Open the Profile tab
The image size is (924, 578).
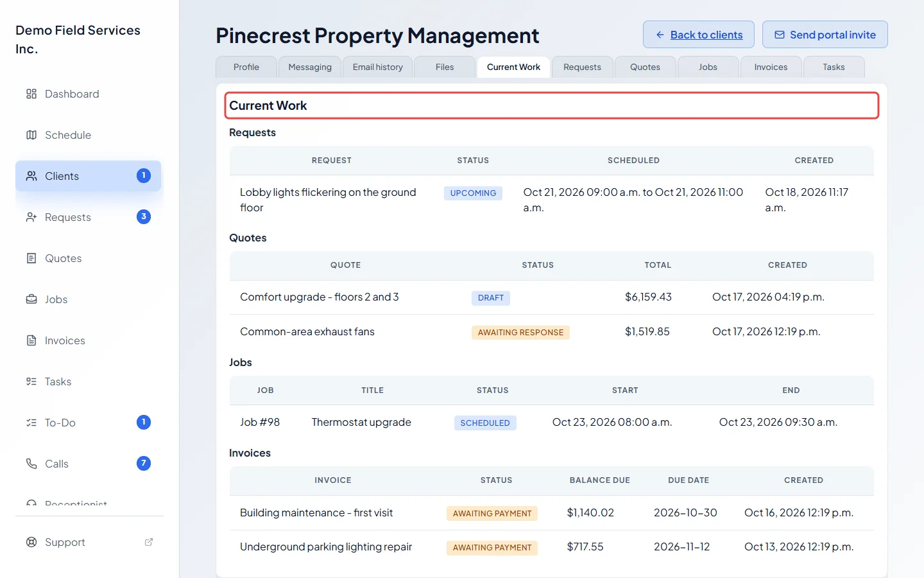246,67
